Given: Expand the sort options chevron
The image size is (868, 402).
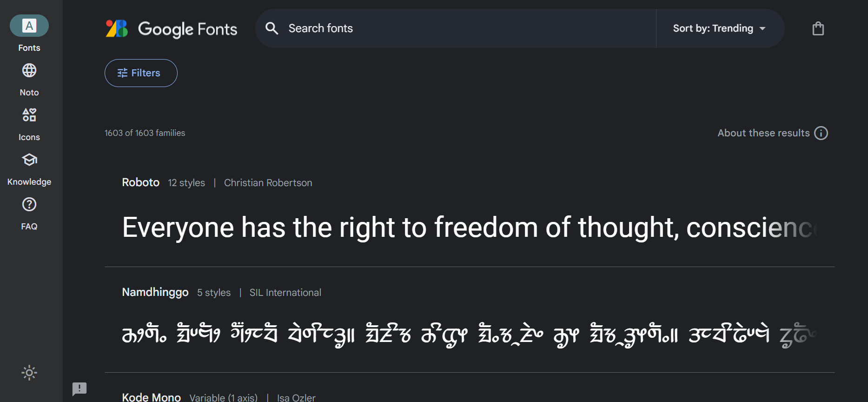Looking at the screenshot, I should tap(762, 28).
